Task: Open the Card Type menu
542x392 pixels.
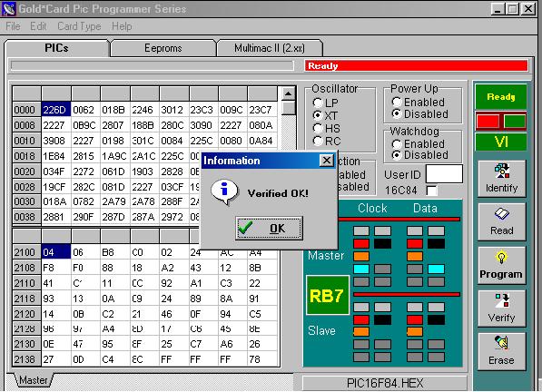Action: (79, 26)
